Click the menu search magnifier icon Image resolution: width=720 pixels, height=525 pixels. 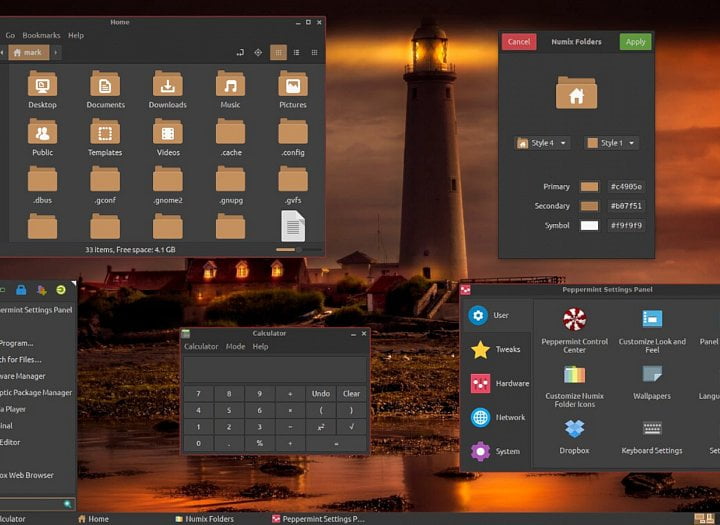tap(68, 504)
